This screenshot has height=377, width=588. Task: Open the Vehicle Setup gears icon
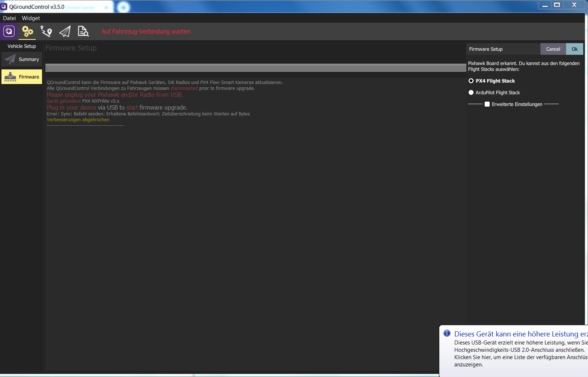pyautogui.click(x=27, y=31)
